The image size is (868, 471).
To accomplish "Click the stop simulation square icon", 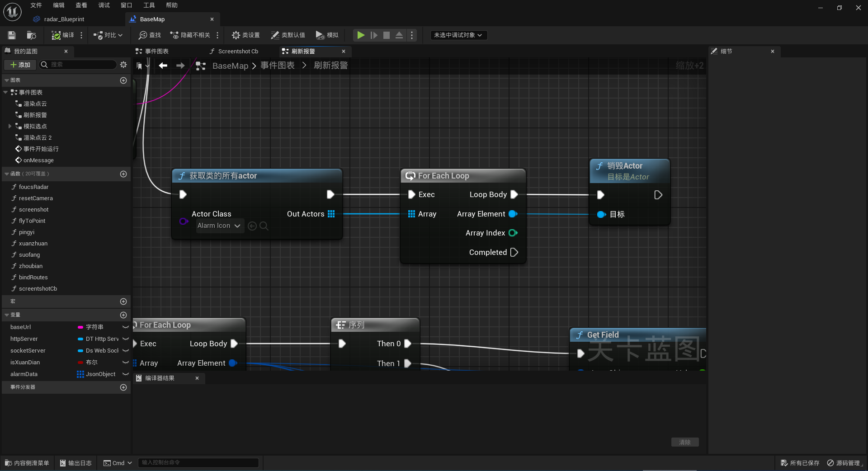I will click(387, 35).
